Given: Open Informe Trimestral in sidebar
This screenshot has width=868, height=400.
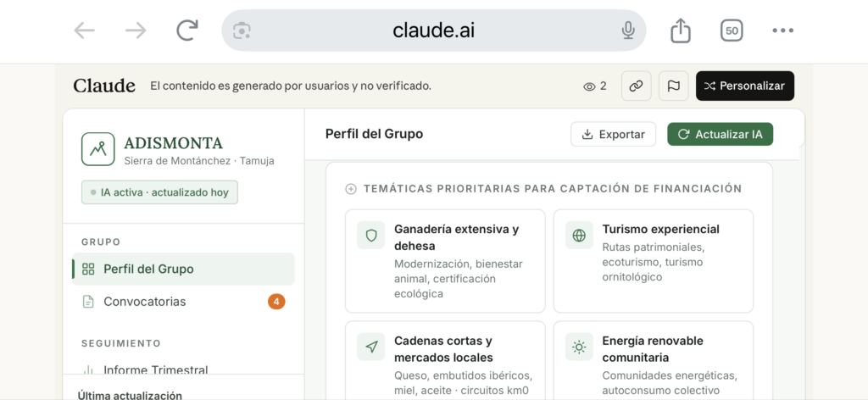Looking at the screenshot, I should coord(155,369).
